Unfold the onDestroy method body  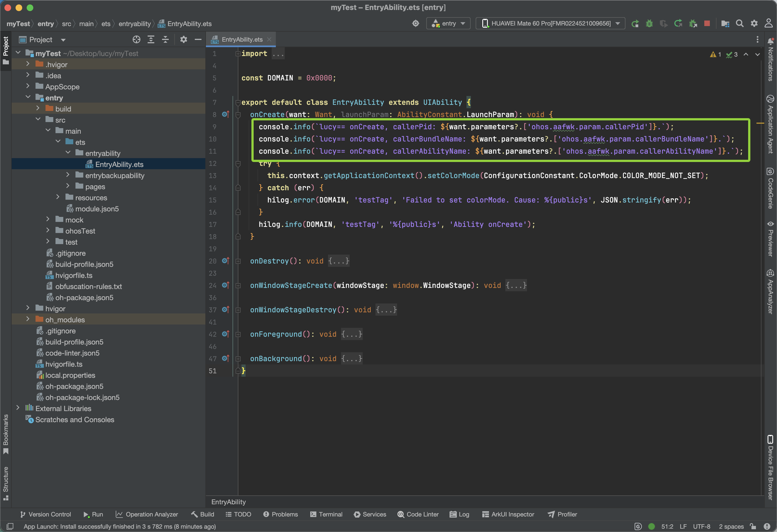pos(238,261)
